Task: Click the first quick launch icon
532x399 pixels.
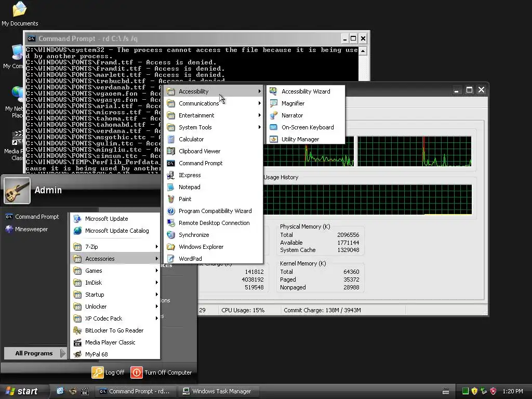Action: pyautogui.click(x=60, y=391)
